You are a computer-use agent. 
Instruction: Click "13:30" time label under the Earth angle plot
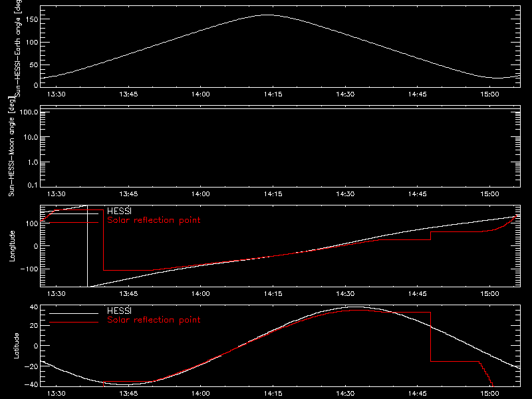coord(56,94)
